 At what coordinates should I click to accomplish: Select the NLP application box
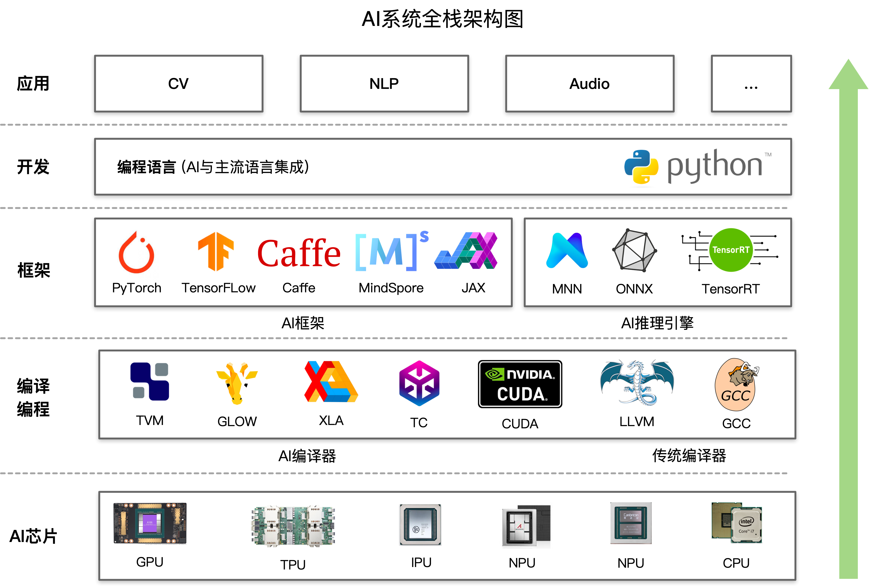pyautogui.click(x=384, y=84)
